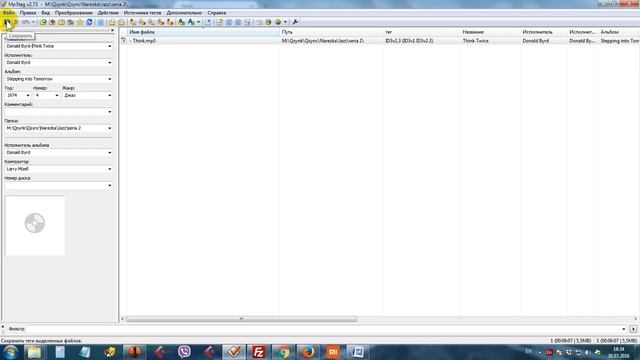Click the Select all files icon

[x=100, y=22]
